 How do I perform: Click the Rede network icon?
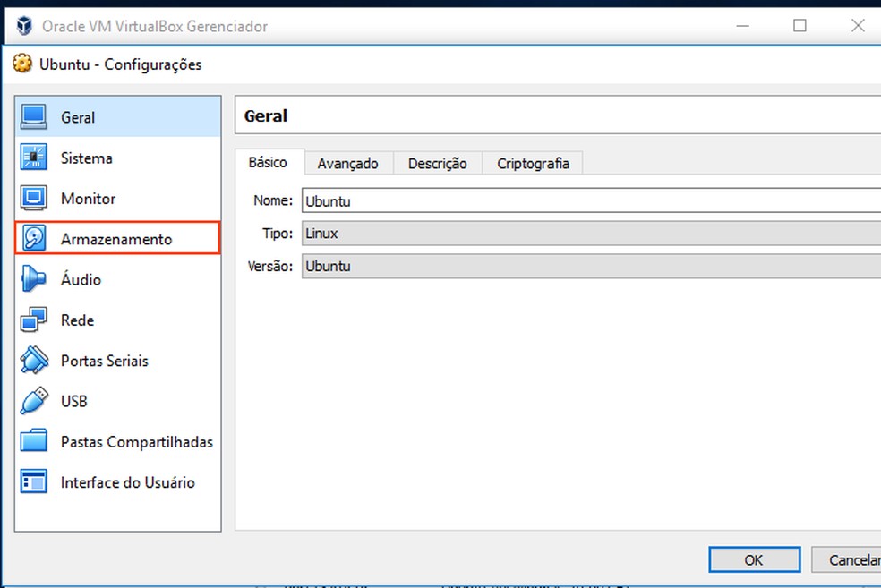point(34,320)
